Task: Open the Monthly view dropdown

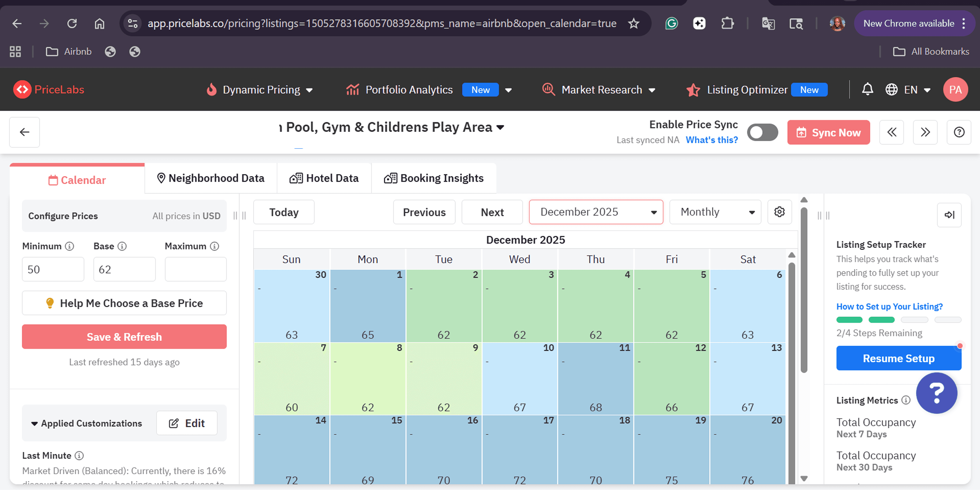Action: (x=715, y=212)
